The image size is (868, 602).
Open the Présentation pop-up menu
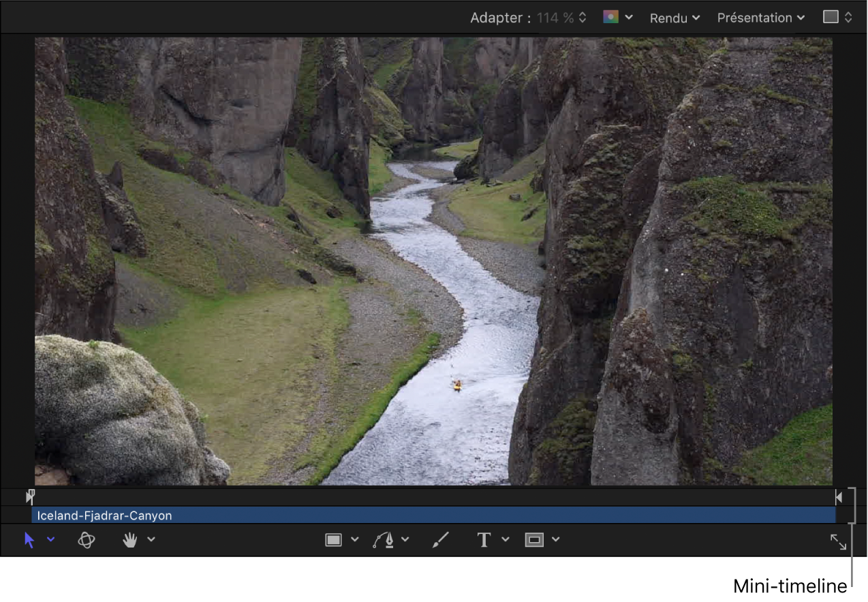pyautogui.click(x=760, y=18)
